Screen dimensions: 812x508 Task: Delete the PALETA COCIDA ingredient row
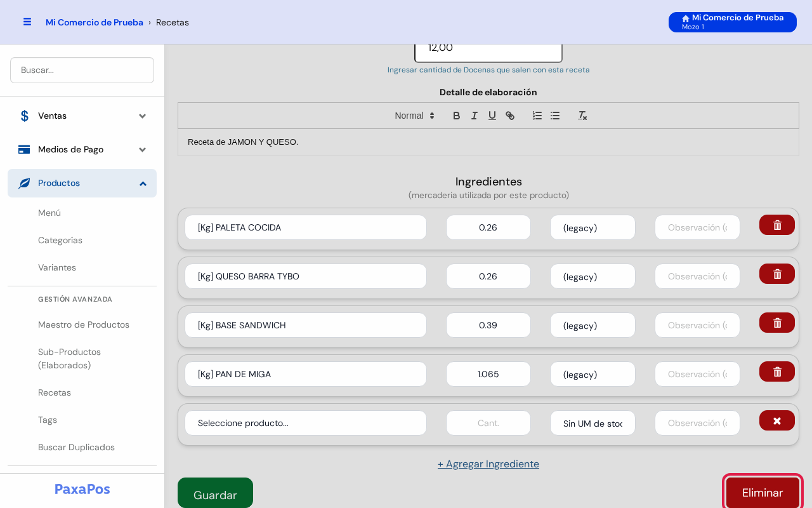[777, 225]
